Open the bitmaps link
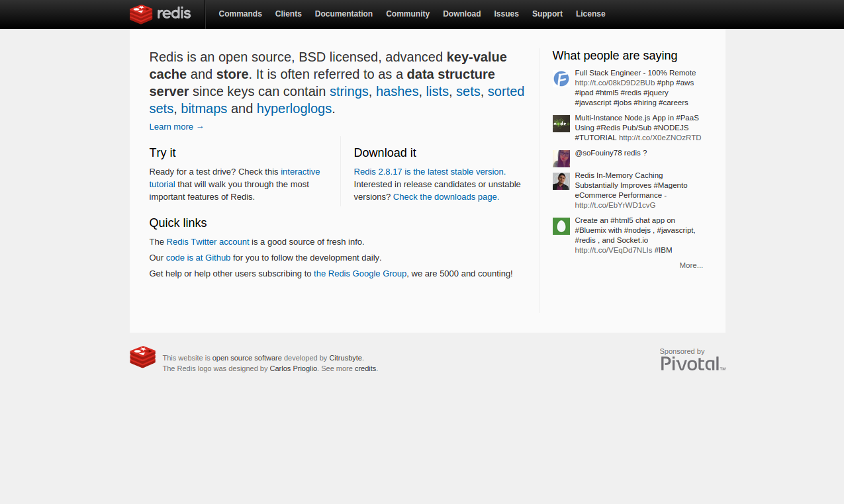 204,108
